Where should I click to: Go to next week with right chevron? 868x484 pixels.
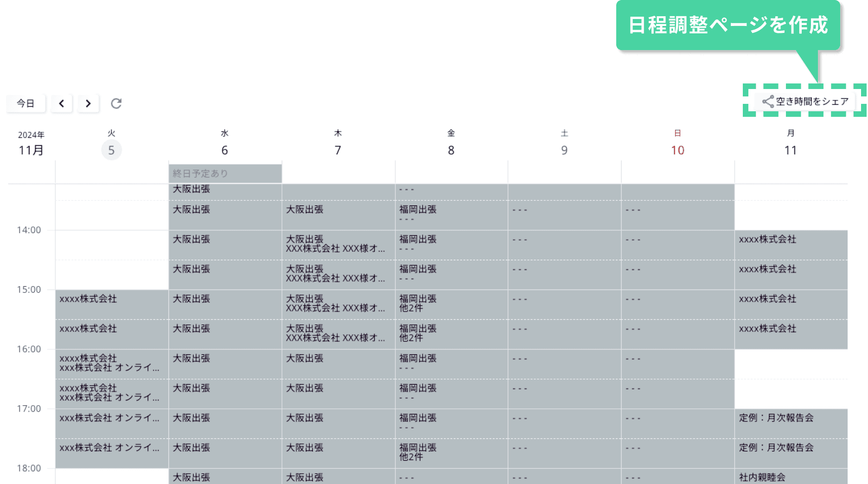[x=88, y=103]
